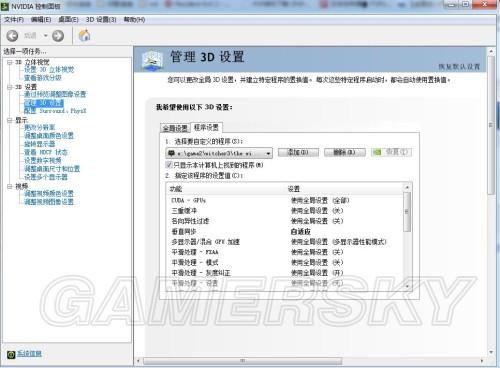Click the 功能 column header
This screenshot has height=368, width=500.
(x=176, y=189)
